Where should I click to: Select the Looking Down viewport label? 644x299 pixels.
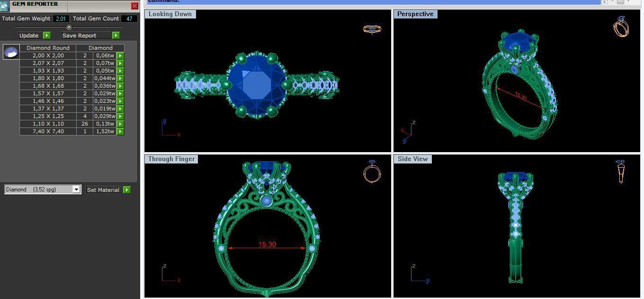170,14
